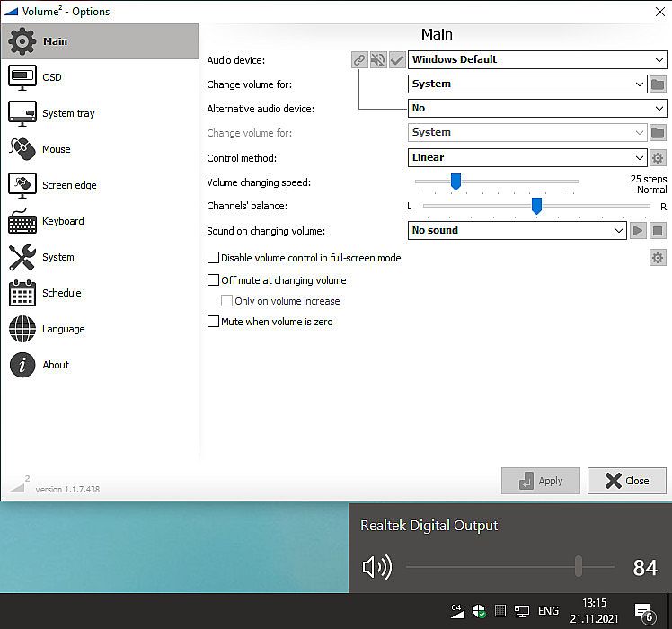This screenshot has width=672, height=629.
Task: Open the Control method Linear dropdown
Action: (x=527, y=158)
